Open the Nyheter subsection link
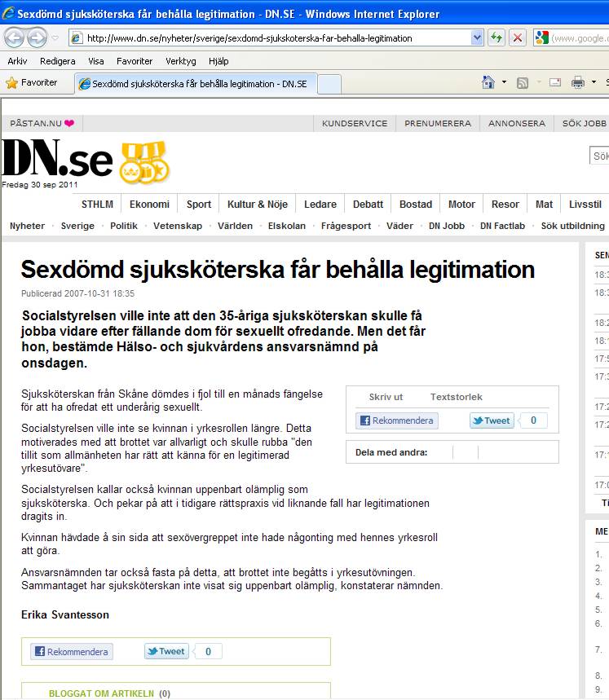This screenshot has height=700, width=609. point(27,226)
